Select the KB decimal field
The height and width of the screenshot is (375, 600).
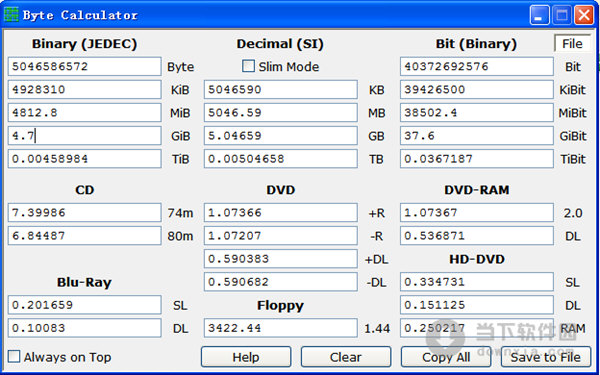click(x=280, y=90)
